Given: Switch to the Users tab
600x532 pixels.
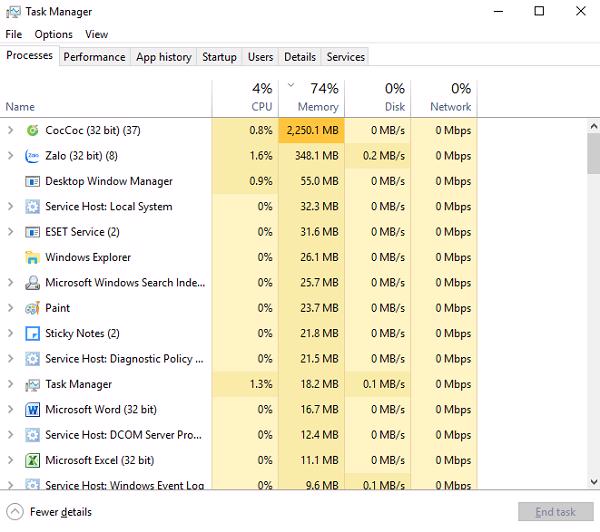Looking at the screenshot, I should (261, 57).
